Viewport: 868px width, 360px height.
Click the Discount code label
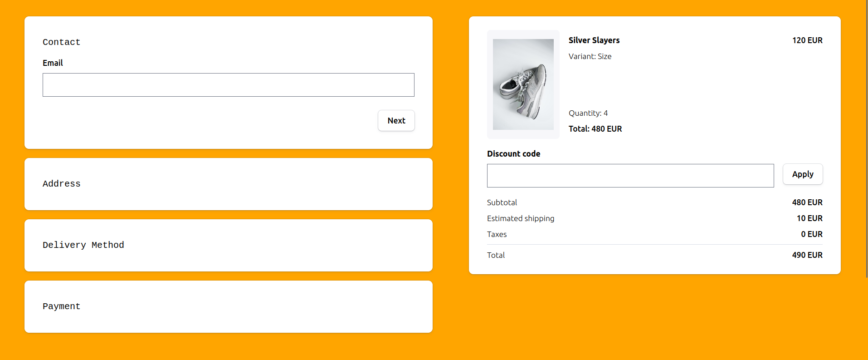point(513,153)
